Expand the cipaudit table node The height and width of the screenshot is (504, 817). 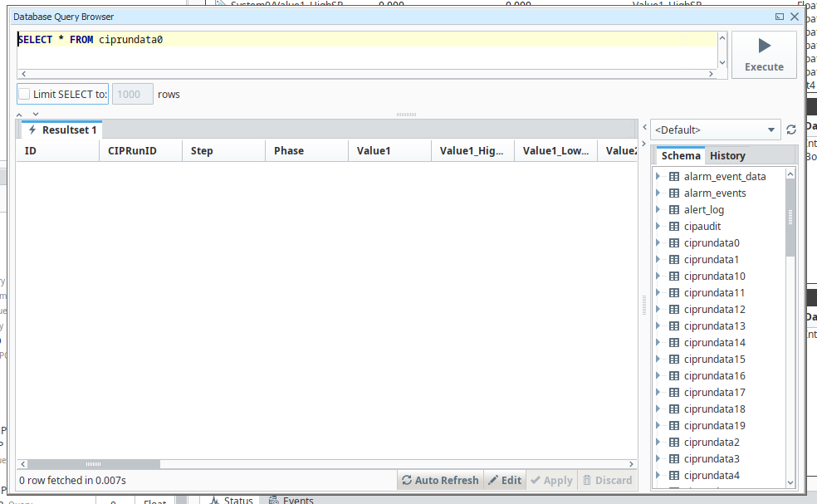(658, 226)
